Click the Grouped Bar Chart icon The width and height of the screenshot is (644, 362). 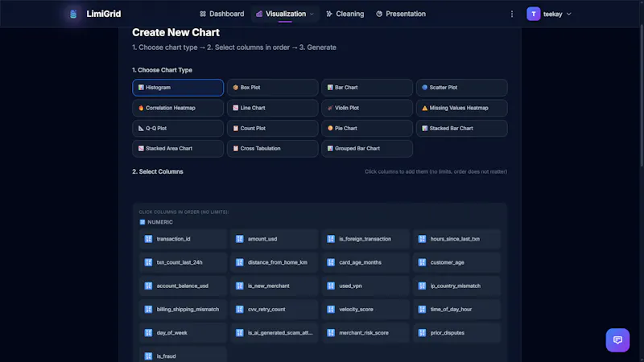pyautogui.click(x=330, y=149)
